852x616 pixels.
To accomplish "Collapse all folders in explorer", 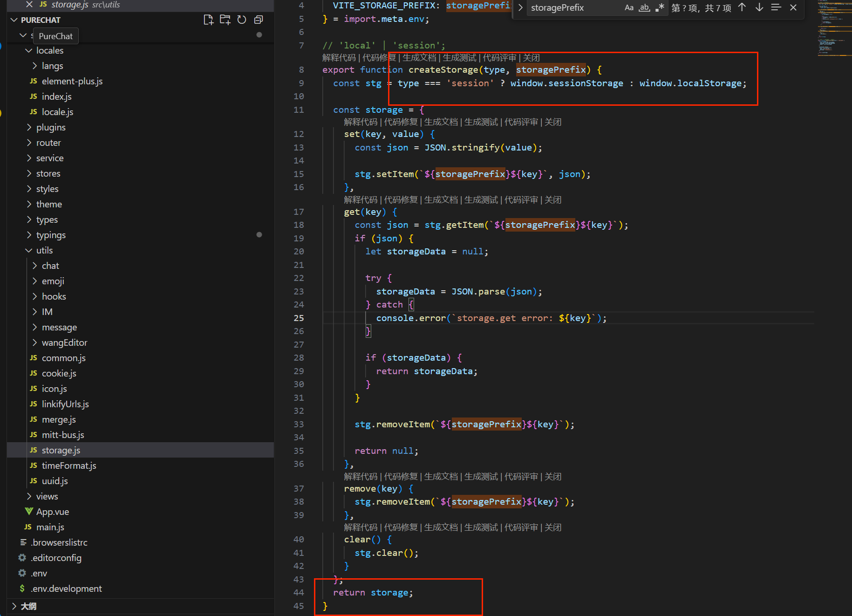I will pyautogui.click(x=259, y=20).
